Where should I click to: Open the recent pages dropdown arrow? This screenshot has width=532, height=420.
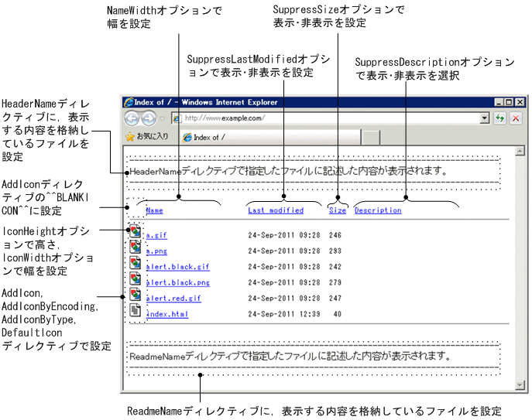pos(162,118)
